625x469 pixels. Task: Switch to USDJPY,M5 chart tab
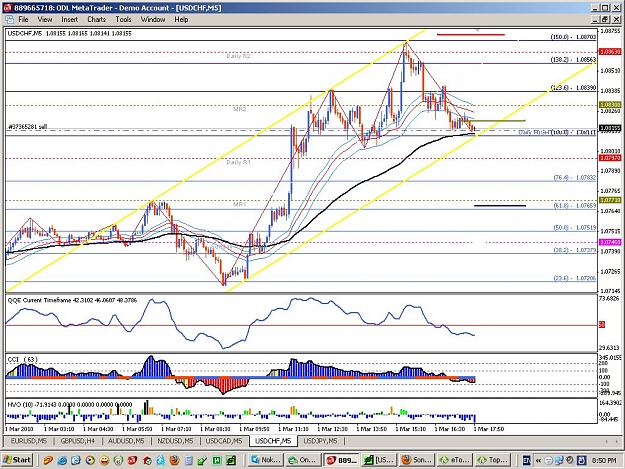(x=320, y=441)
